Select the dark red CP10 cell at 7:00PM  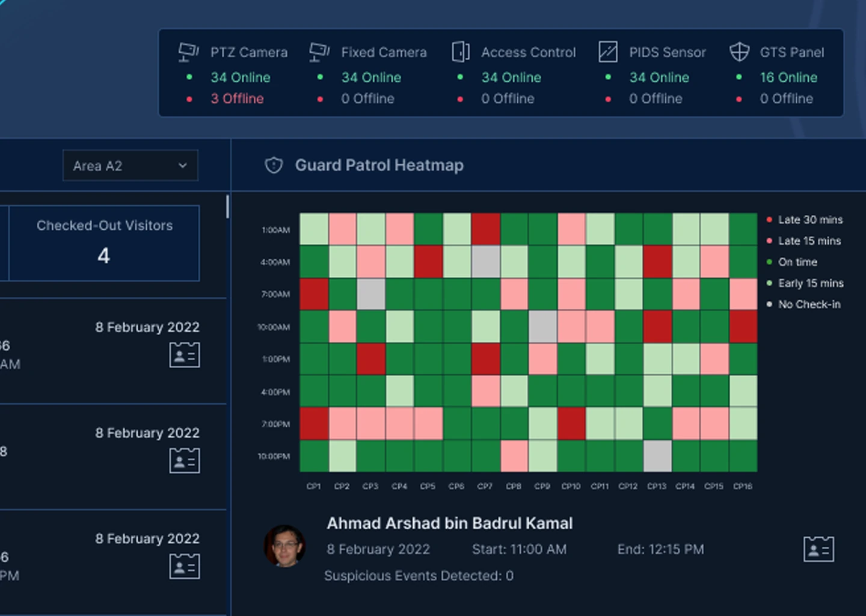point(571,424)
